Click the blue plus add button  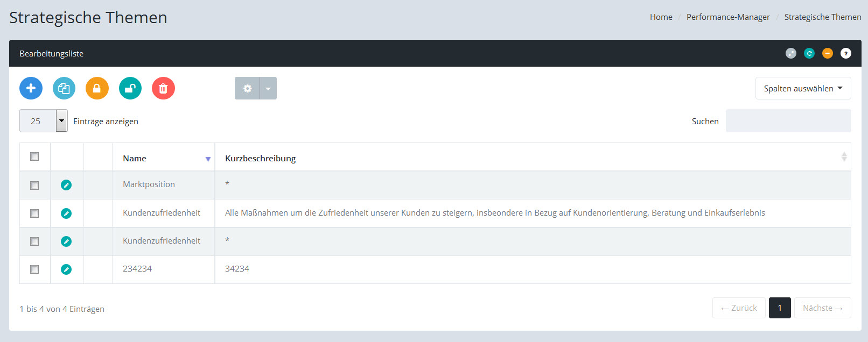point(31,88)
